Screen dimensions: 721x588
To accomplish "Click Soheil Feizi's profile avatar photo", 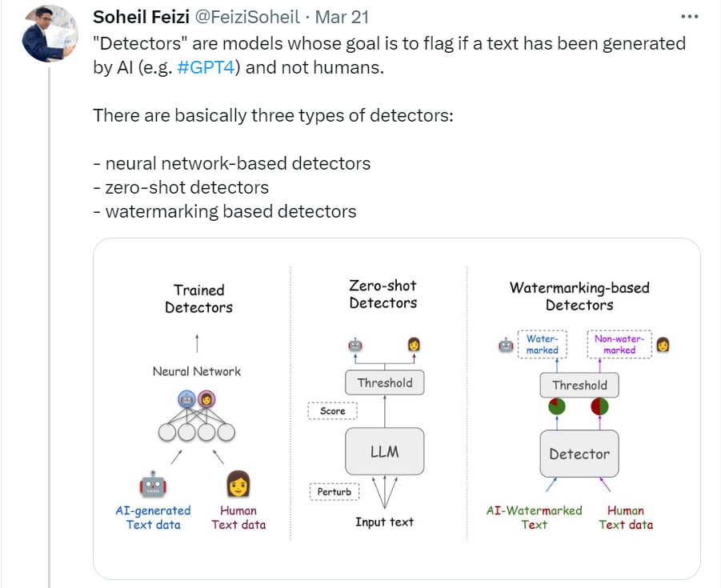I will pyautogui.click(x=48, y=34).
